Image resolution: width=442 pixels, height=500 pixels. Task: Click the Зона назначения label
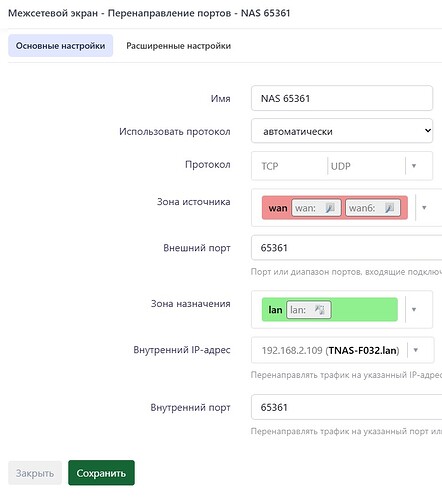pos(191,304)
